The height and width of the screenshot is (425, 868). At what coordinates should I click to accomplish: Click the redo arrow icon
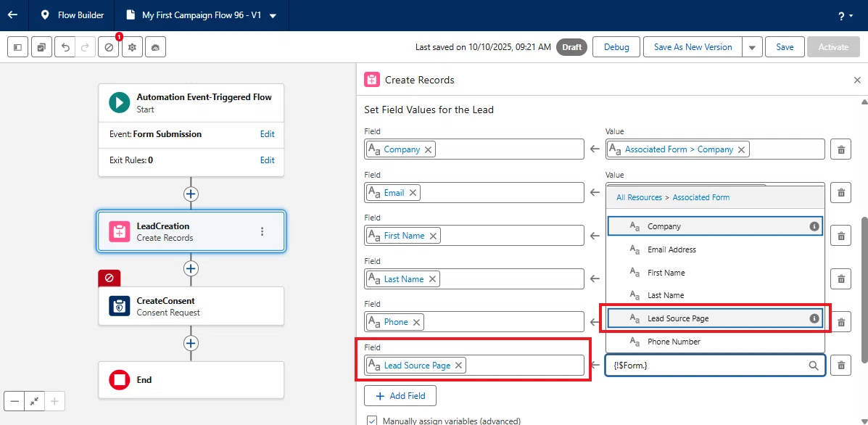pyautogui.click(x=85, y=47)
